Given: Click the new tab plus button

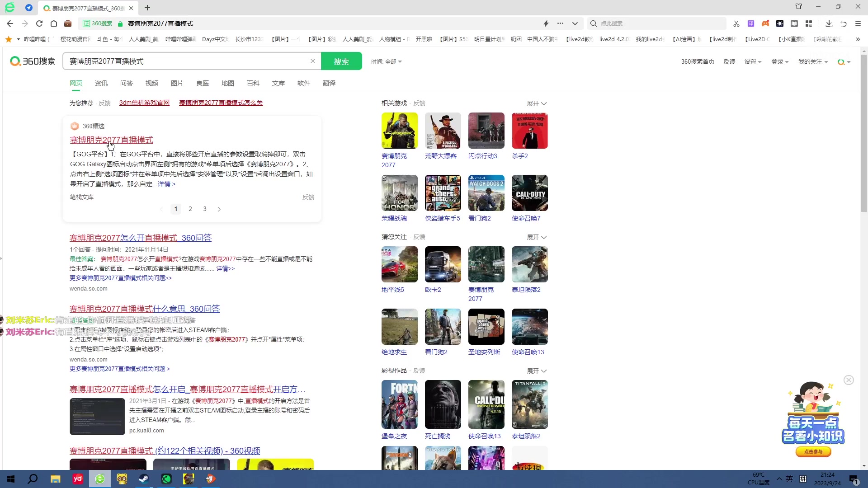Looking at the screenshot, I should point(147,8).
